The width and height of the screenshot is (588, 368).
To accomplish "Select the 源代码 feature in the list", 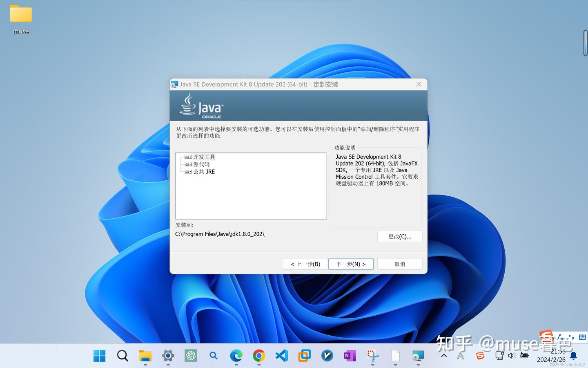I will 202,164.
